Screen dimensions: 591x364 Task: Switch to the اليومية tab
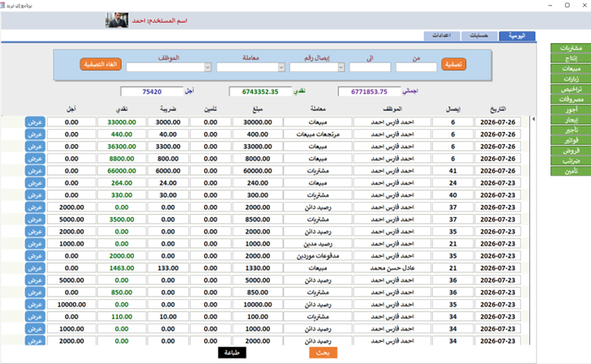pyautogui.click(x=516, y=36)
